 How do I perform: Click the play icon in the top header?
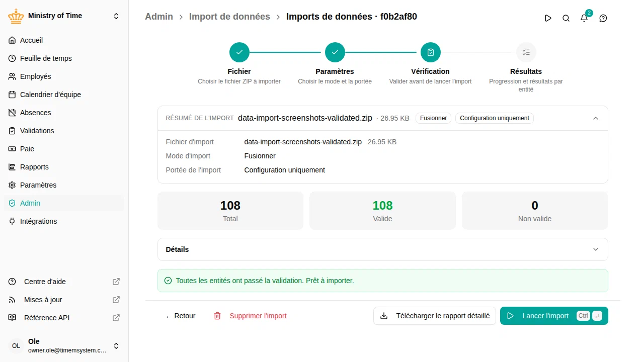coord(548,18)
